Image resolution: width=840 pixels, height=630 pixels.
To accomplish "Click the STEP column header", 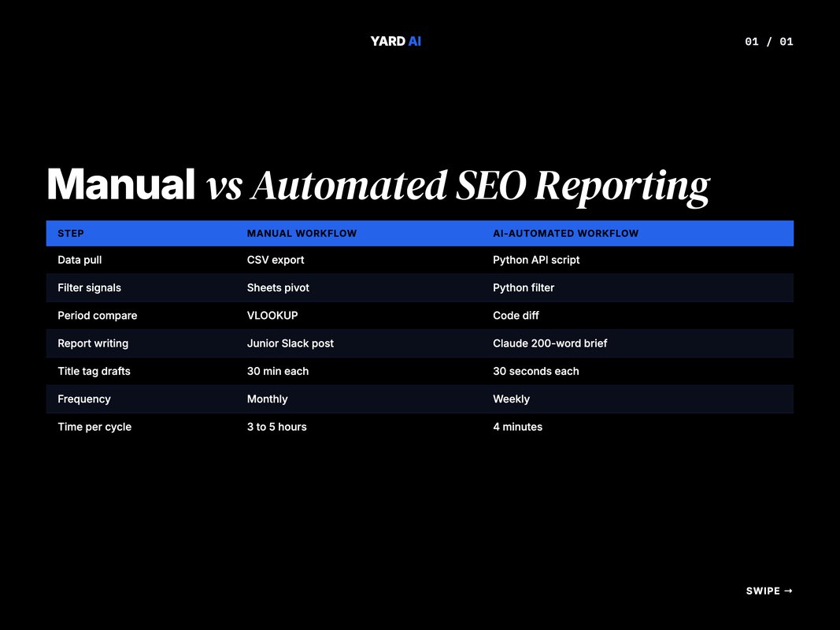I will point(71,234).
